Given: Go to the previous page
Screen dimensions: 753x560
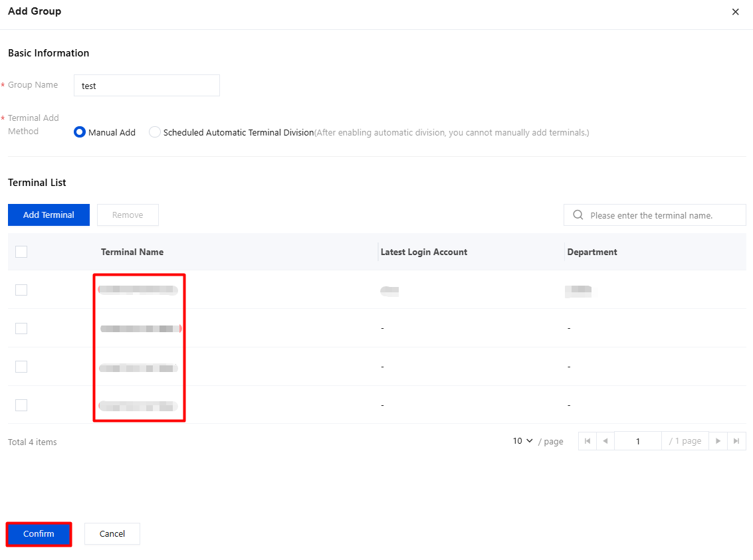Looking at the screenshot, I should (605, 441).
